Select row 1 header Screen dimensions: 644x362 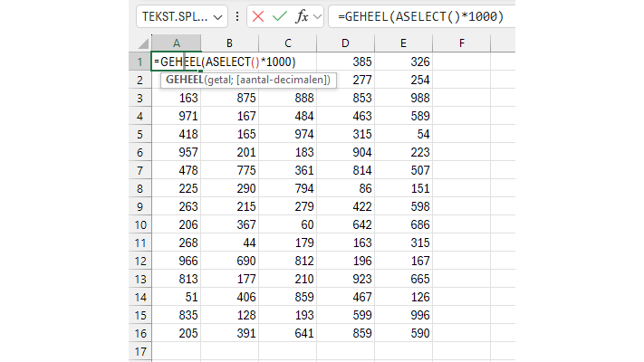140,62
